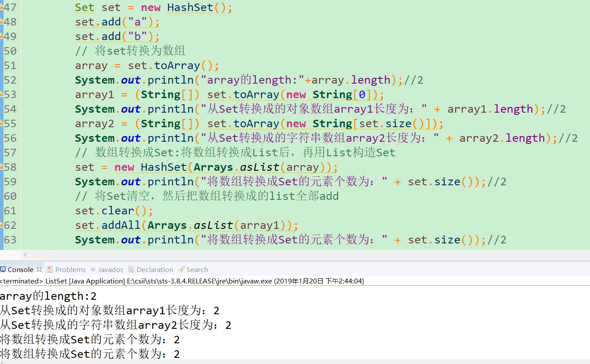Click line number 56 in the gutter
Image resolution: width=590 pixels, height=364 pixels.
[x=10, y=138]
